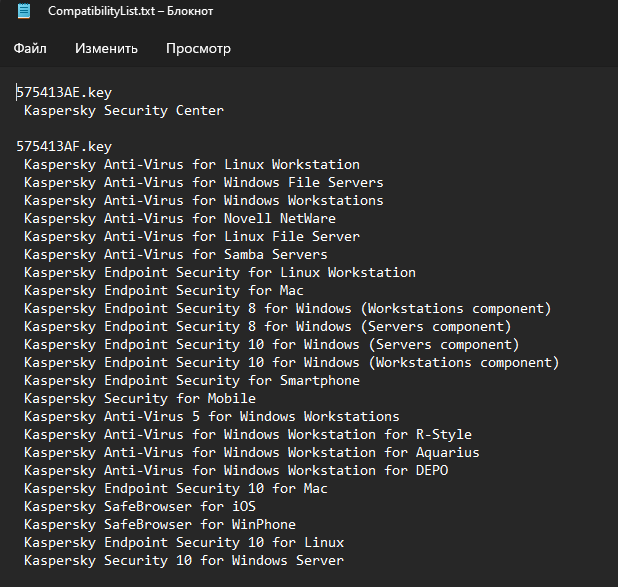Open the Просмотр menu
Screen dimensions: 618x587
(x=198, y=48)
